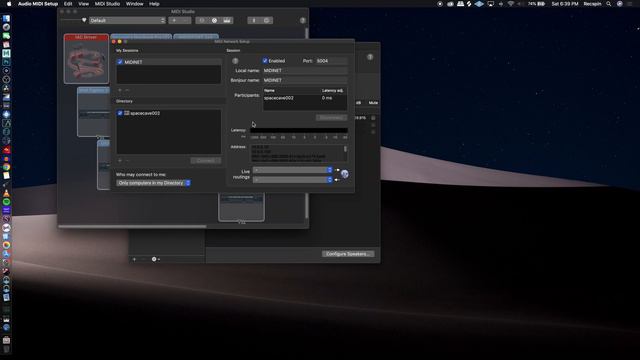Click the gear action menu in Audio Devices window
The width and height of the screenshot is (640, 360).
[155, 259]
